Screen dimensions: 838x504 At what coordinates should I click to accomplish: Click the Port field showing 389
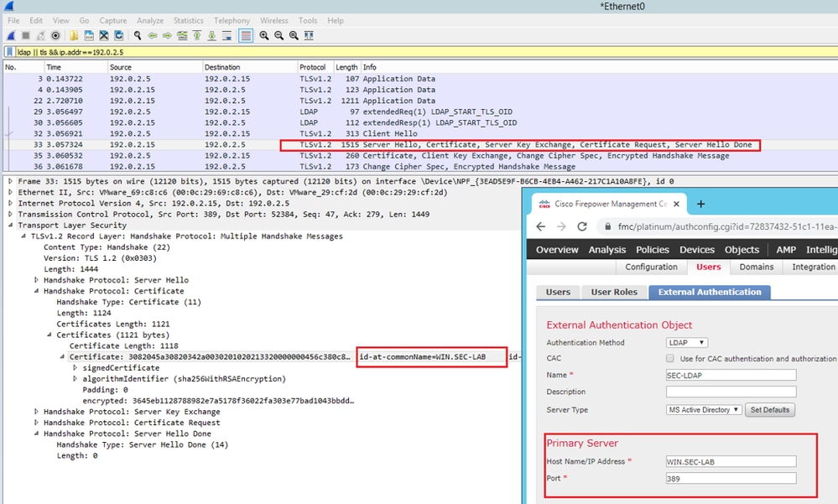point(731,478)
